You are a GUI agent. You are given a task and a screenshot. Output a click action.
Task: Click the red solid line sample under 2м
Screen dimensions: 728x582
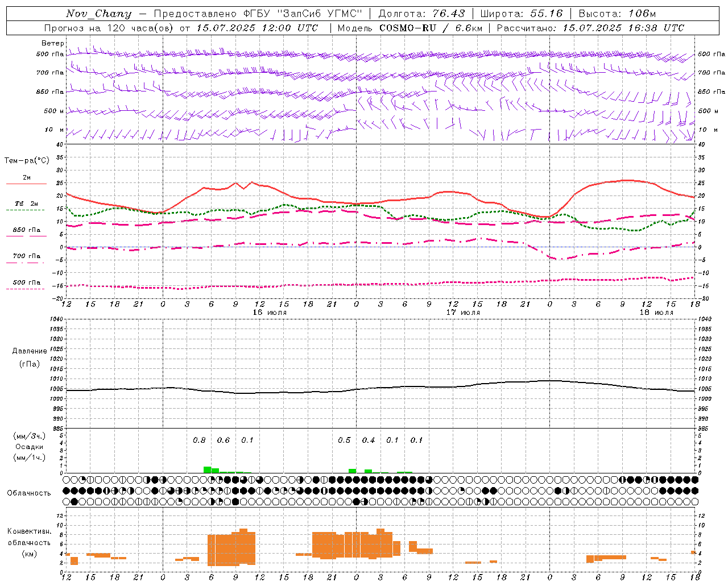point(26,184)
